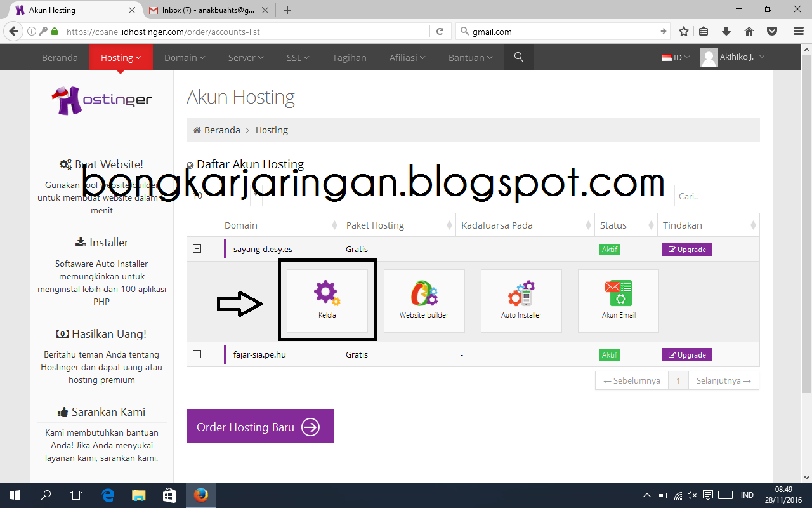Click the site identity info icon
This screenshot has height=508, width=812.
32,31
